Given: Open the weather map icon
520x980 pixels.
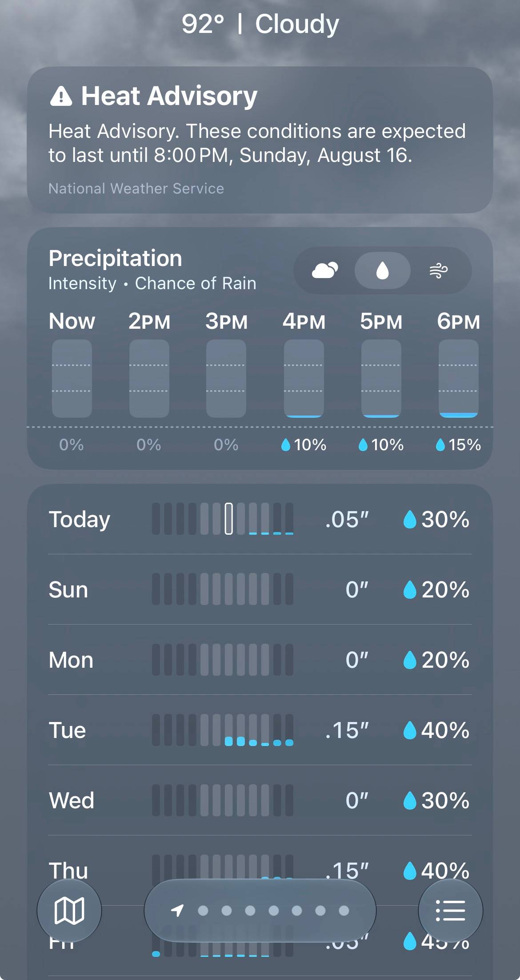Looking at the screenshot, I should pyautogui.click(x=69, y=911).
